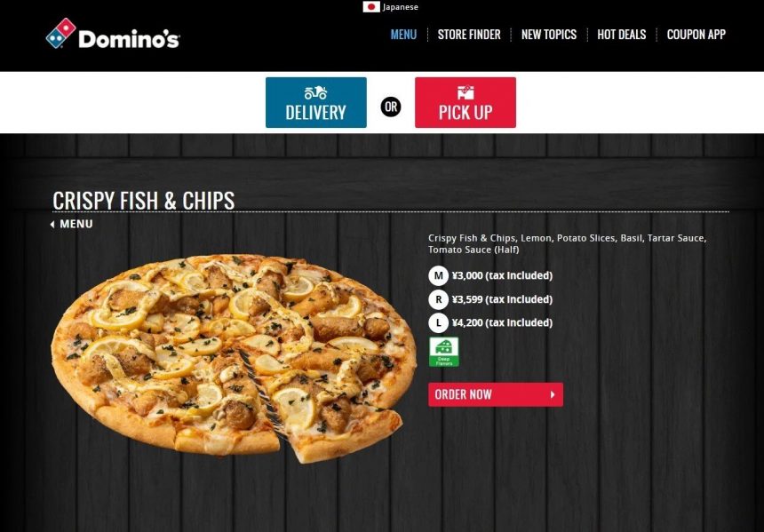Viewport: 764px width, 532px height.
Task: Go to NEW TOPICS page
Action: pyautogui.click(x=549, y=35)
